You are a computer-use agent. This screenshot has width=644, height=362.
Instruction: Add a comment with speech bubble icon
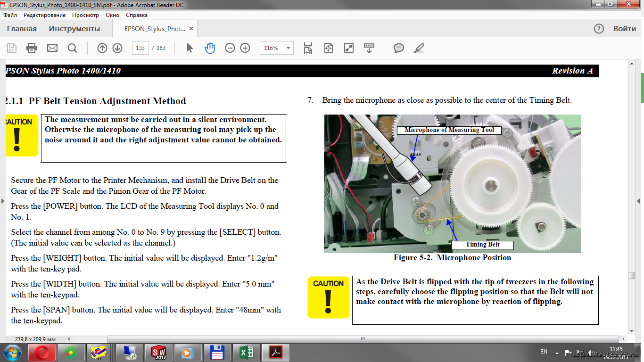coord(399,48)
